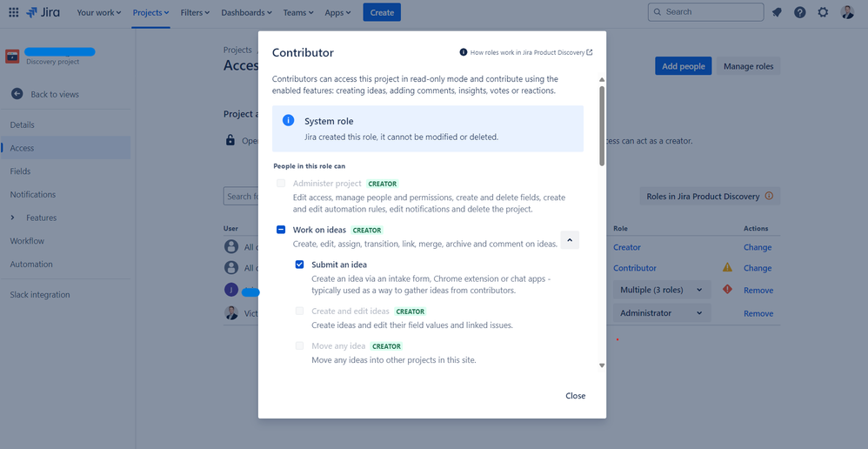Click the Projects breadcrumb link
The width and height of the screenshot is (868, 449).
[x=237, y=50]
